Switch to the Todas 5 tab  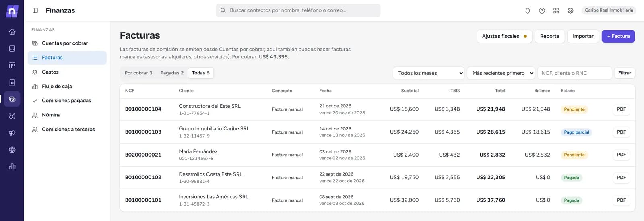pos(200,73)
